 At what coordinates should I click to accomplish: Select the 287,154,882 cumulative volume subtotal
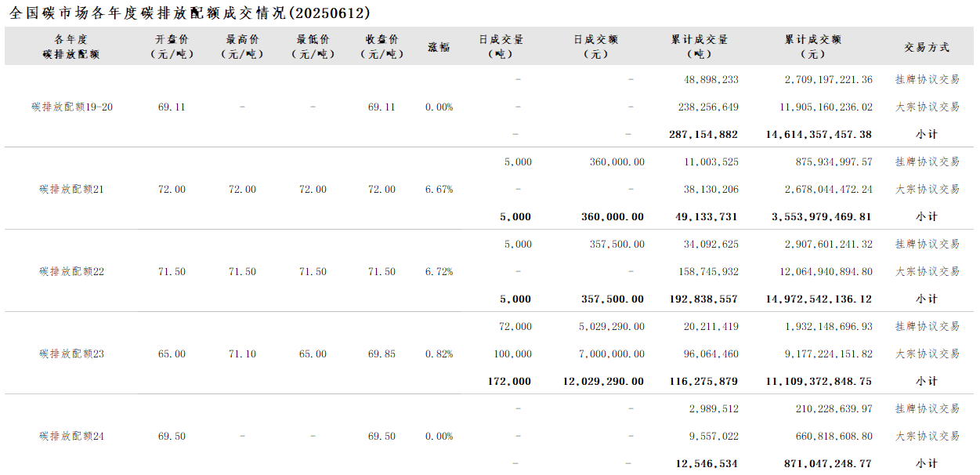(703, 134)
